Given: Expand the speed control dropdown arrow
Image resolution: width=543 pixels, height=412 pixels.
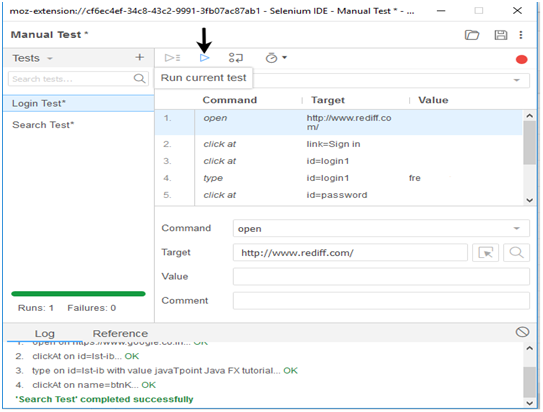Looking at the screenshot, I should 285,57.
